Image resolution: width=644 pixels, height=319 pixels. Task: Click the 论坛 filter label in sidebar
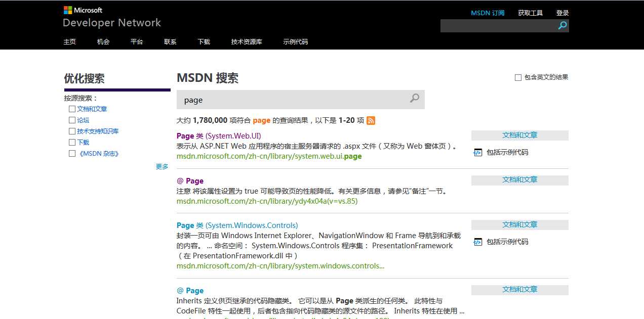tap(83, 120)
